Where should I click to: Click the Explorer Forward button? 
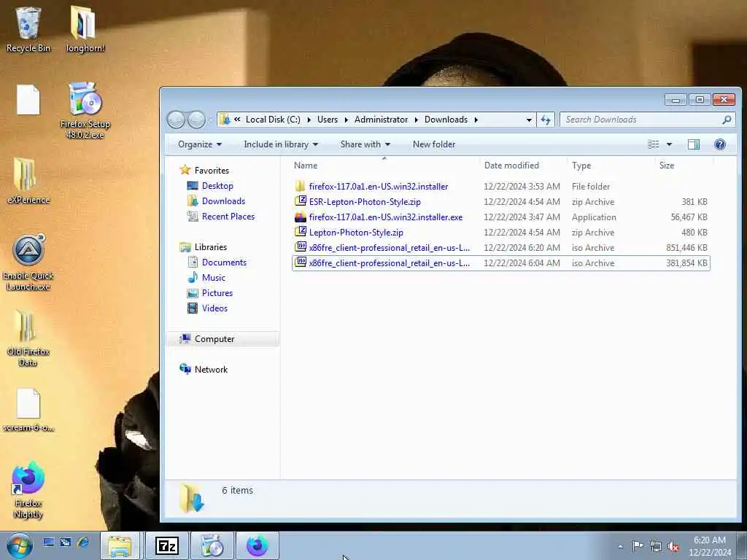coord(196,120)
